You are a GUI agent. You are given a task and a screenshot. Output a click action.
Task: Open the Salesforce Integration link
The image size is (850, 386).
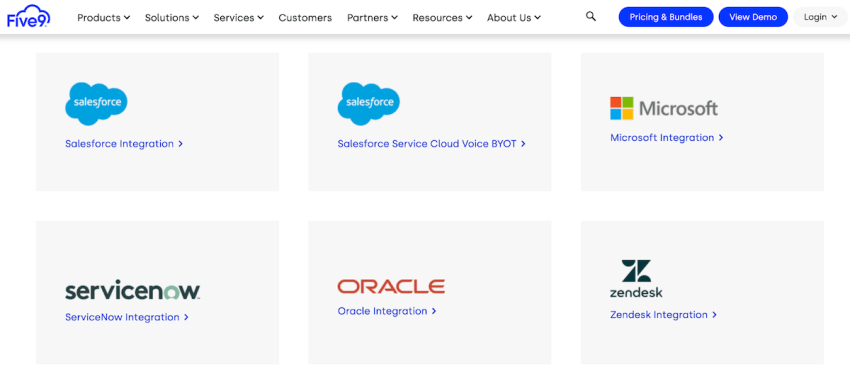pos(124,144)
